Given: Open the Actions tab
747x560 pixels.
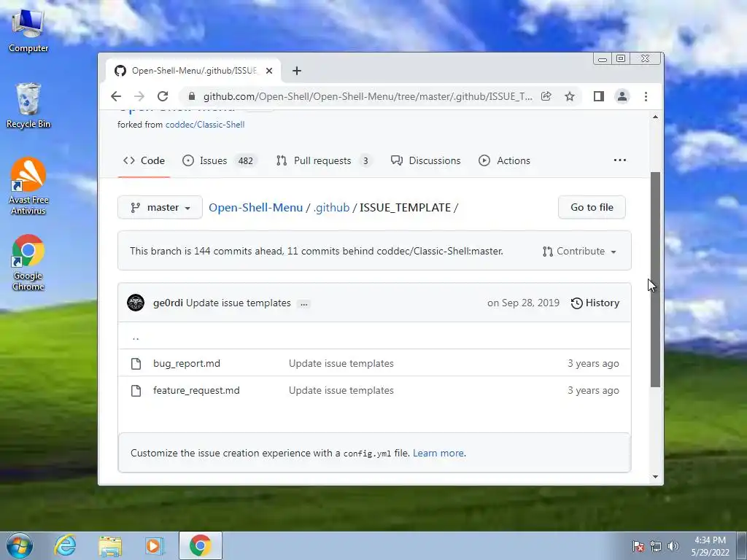Looking at the screenshot, I should click(505, 161).
